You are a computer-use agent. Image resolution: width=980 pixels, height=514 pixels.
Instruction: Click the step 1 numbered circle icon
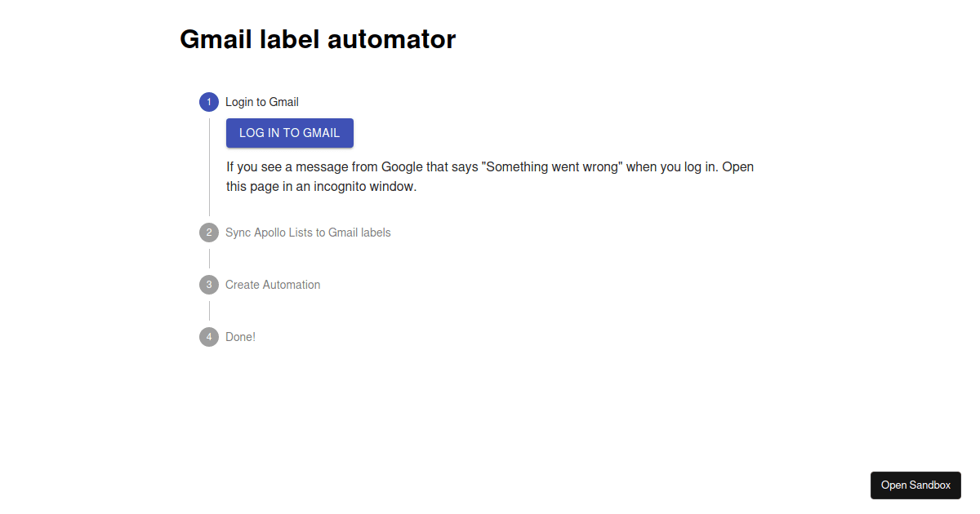click(209, 101)
